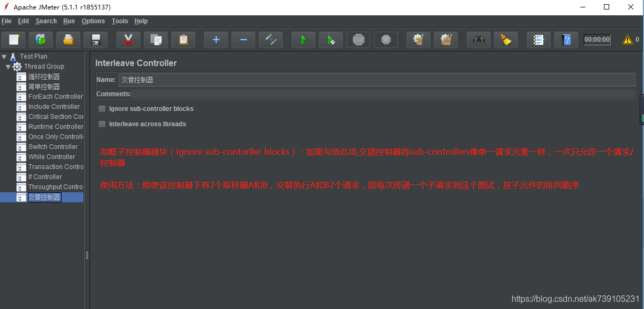
Task: Select 交替控制器 tree item
Action: (44, 197)
